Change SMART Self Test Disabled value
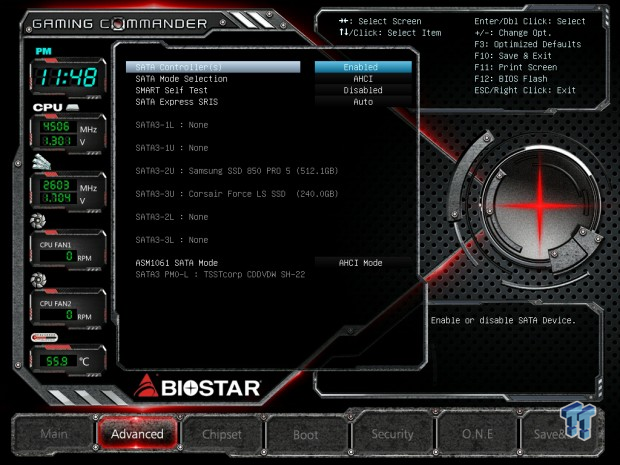Viewport: 620px width, 465px height. (363, 90)
